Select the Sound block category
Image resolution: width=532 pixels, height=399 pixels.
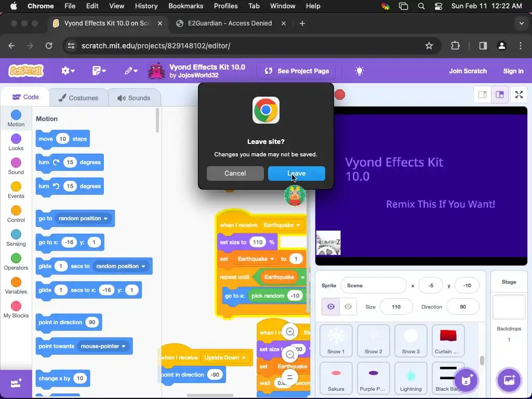(x=16, y=166)
